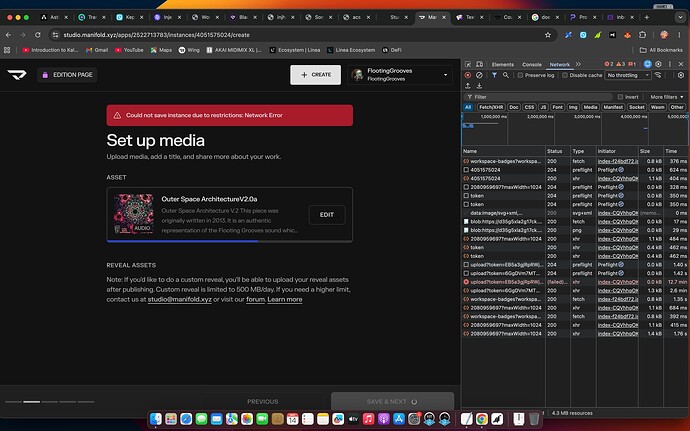Image resolution: width=690 pixels, height=431 pixels.
Task: Expand the More filters dropdown
Action: pos(667,97)
